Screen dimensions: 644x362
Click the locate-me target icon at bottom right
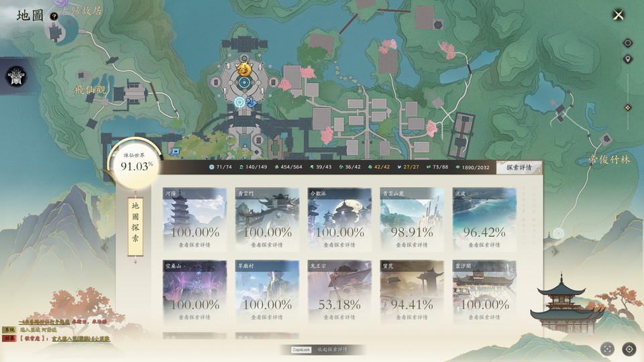629,349
